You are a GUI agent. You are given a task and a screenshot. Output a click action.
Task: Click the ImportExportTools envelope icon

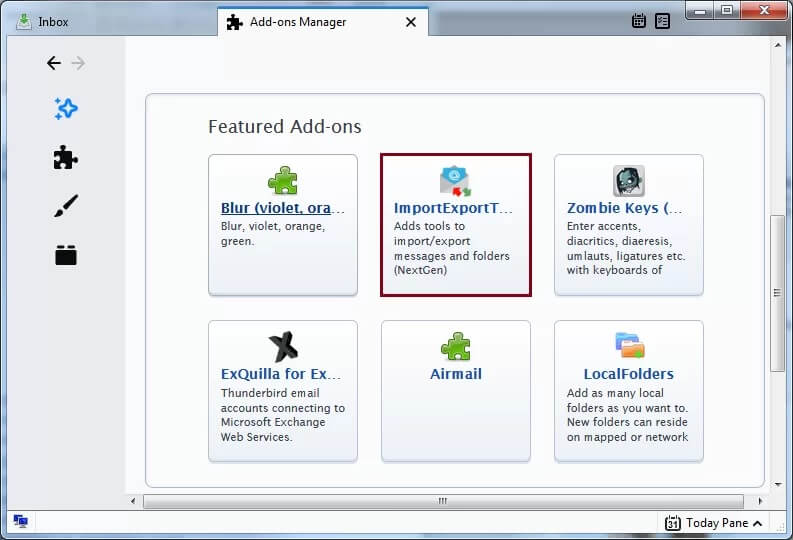pyautogui.click(x=455, y=181)
